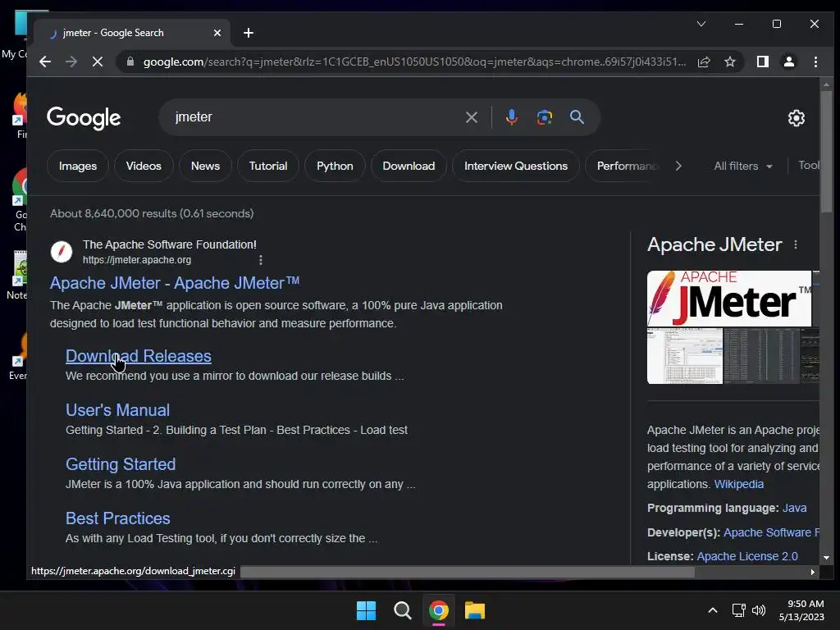This screenshot has height=630, width=840.
Task: Filter results by Images
Action: pos(78,166)
